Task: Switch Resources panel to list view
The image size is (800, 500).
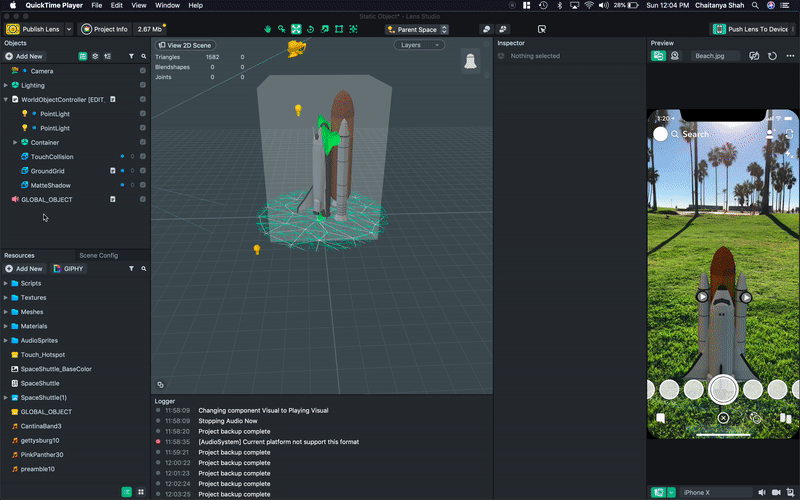Action: [127, 492]
